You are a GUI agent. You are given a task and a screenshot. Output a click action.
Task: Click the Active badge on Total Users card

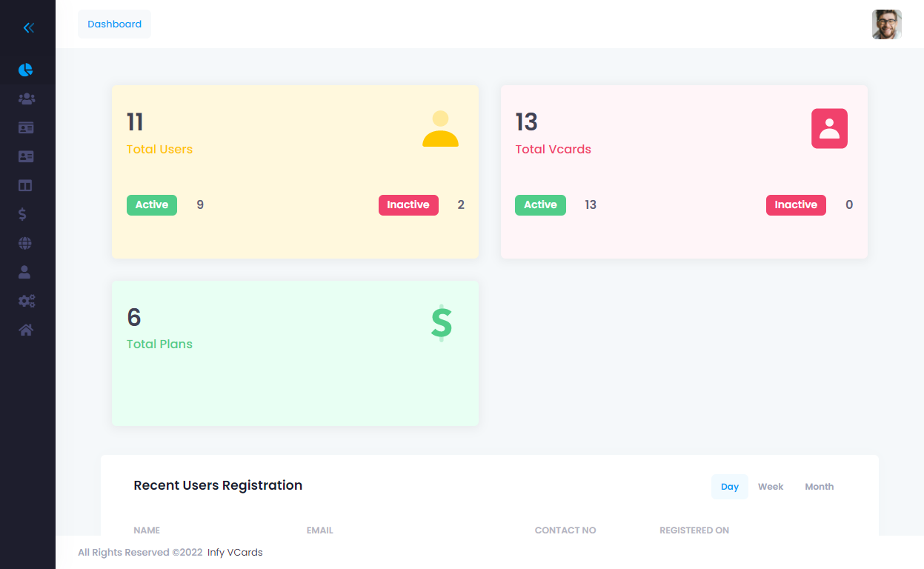[151, 204]
